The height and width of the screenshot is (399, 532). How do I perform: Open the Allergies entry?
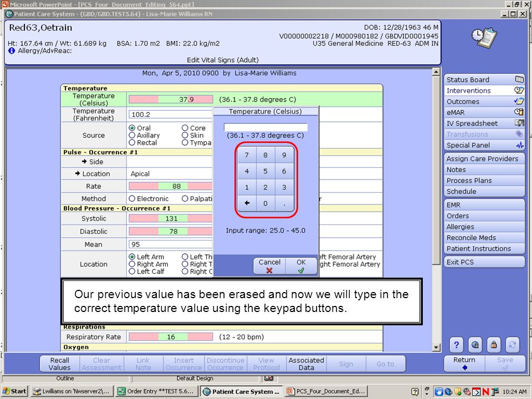click(484, 227)
